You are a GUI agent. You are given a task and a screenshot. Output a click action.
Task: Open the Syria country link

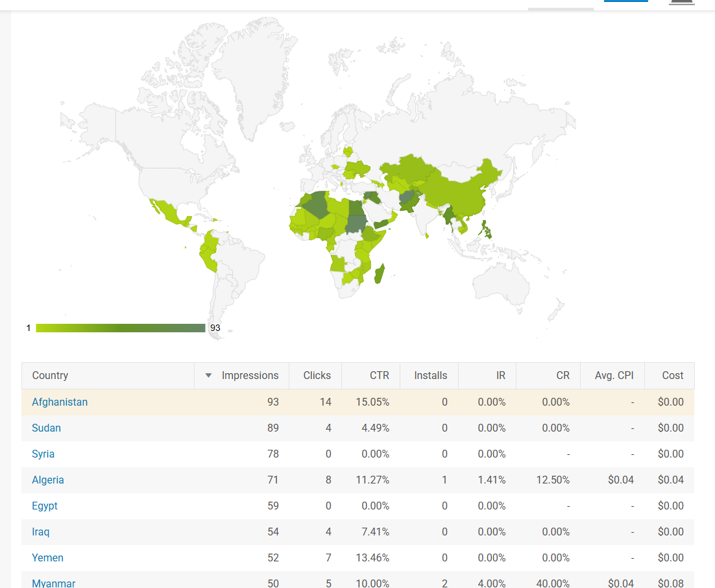coord(43,454)
